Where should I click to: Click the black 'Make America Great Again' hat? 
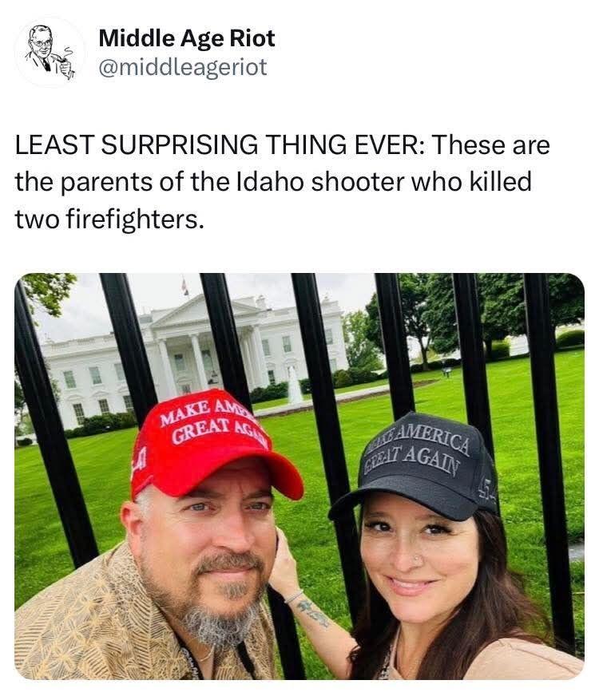418,466
